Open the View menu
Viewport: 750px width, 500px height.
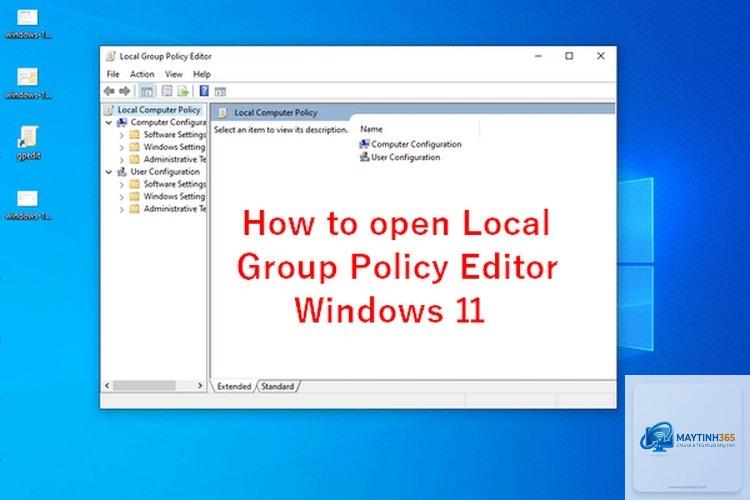point(174,74)
